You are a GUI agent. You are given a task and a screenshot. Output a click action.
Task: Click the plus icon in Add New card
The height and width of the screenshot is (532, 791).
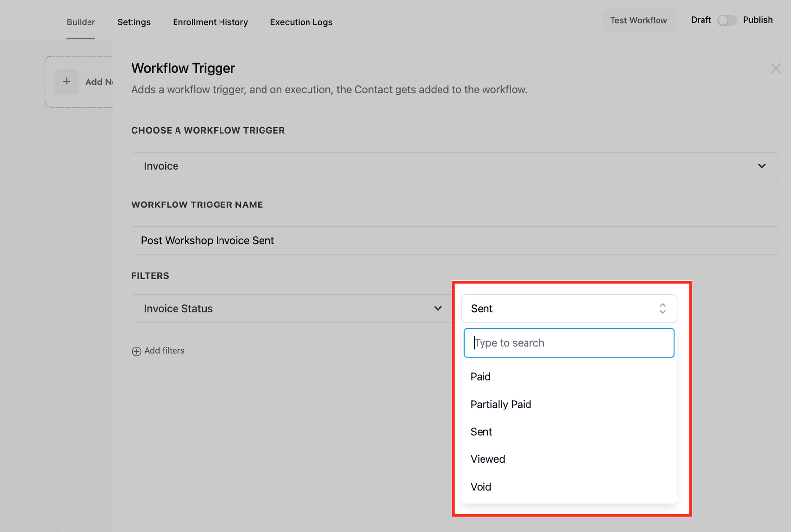tap(67, 82)
